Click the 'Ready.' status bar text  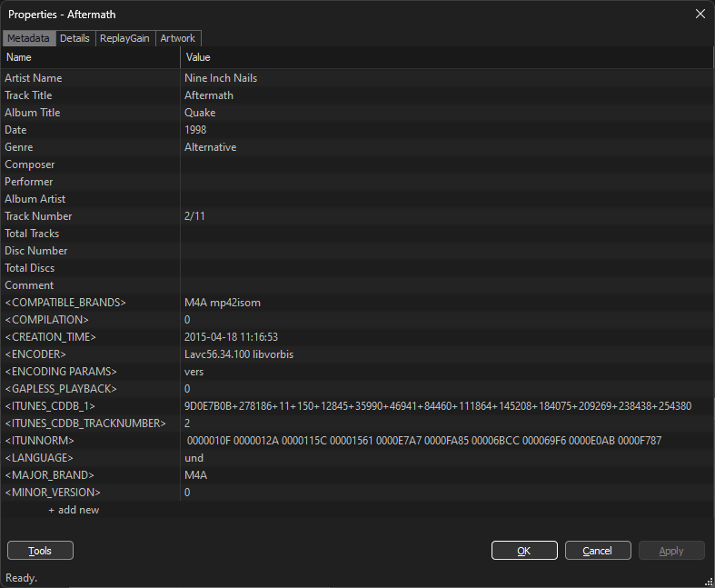(22, 578)
